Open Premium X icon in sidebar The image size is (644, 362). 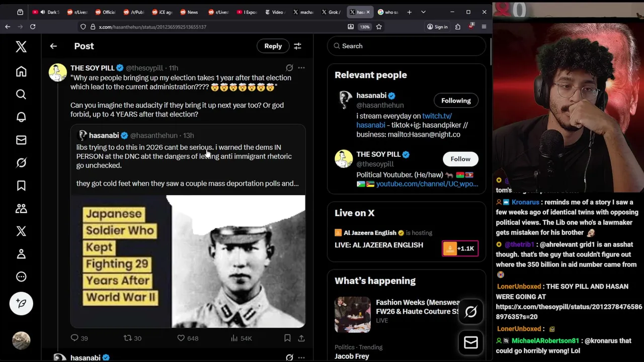point(21,231)
